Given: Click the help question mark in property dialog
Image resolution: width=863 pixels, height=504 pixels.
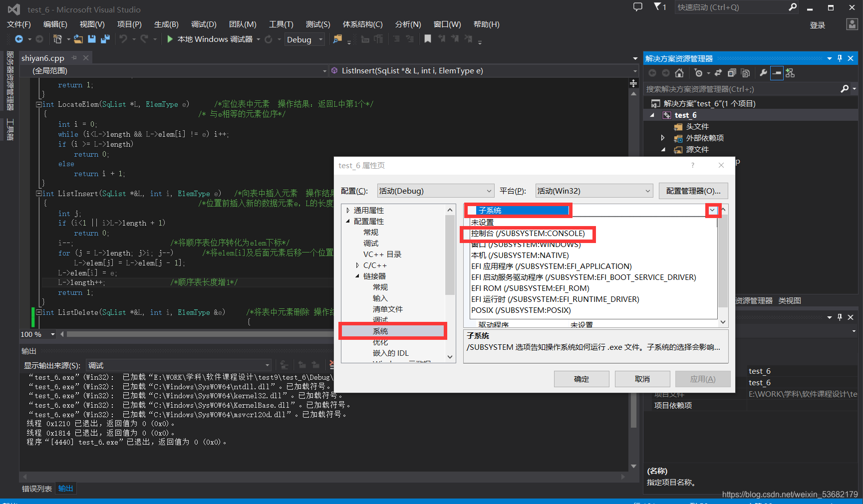Looking at the screenshot, I should tap(692, 165).
